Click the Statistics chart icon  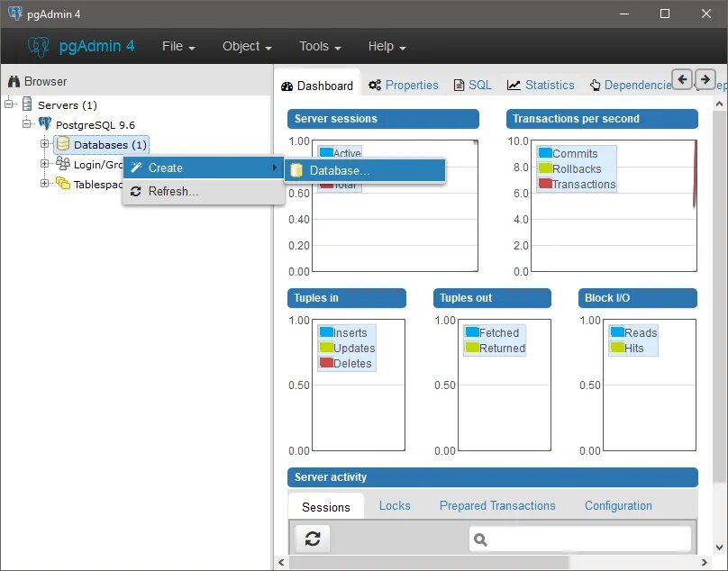click(x=514, y=85)
